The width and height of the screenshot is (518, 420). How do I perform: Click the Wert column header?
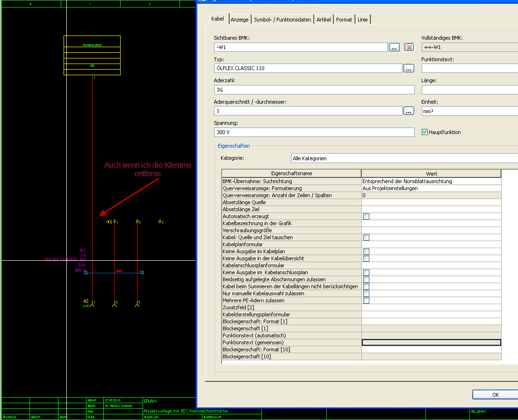coord(431,174)
